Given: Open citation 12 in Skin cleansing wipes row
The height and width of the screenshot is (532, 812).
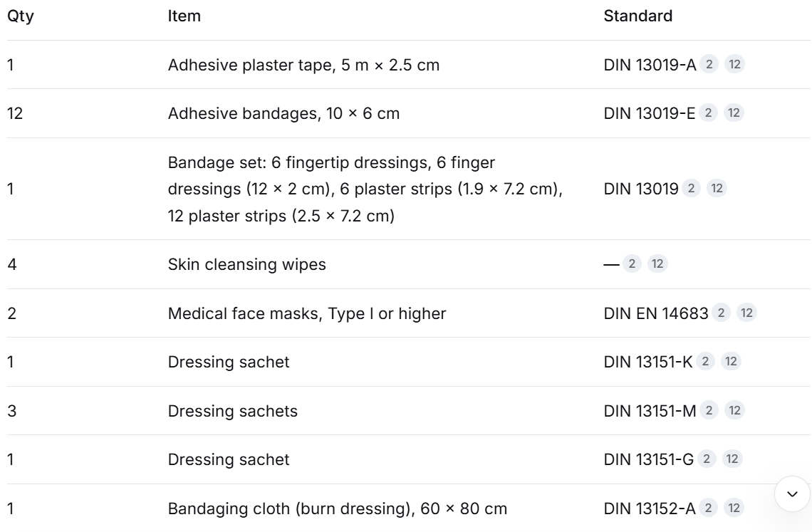Looking at the screenshot, I should click(657, 264).
